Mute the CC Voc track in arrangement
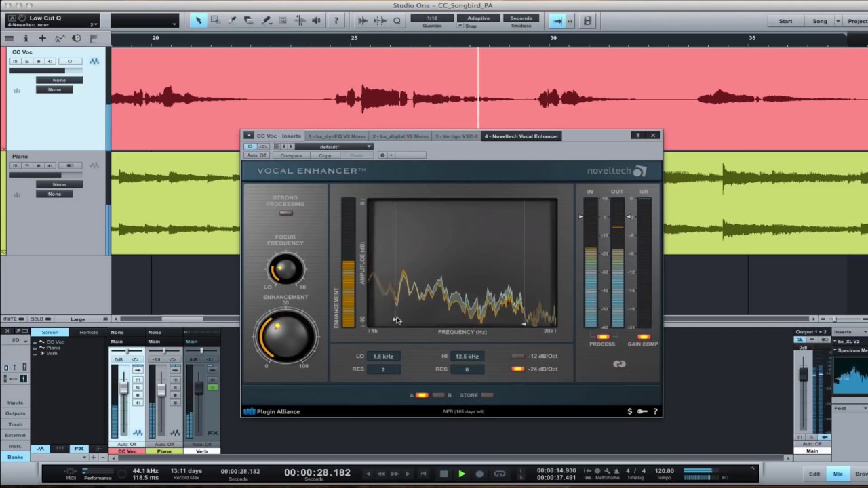This screenshot has height=488, width=868. [x=14, y=61]
